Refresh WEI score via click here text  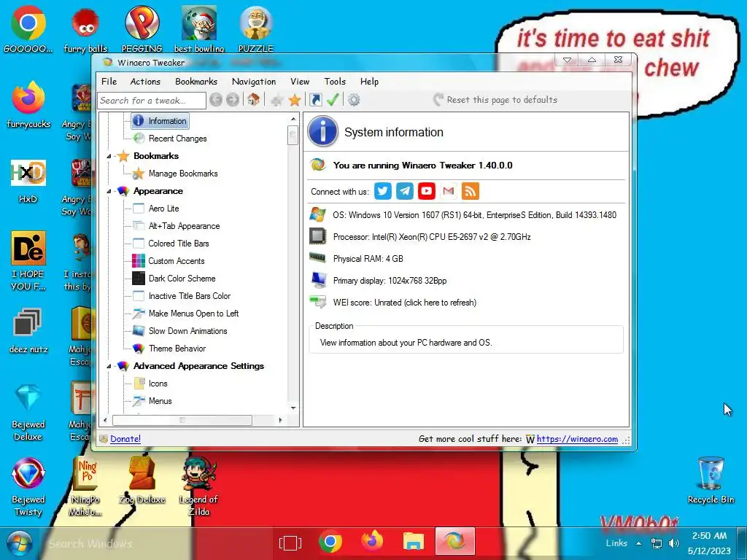coord(440,303)
